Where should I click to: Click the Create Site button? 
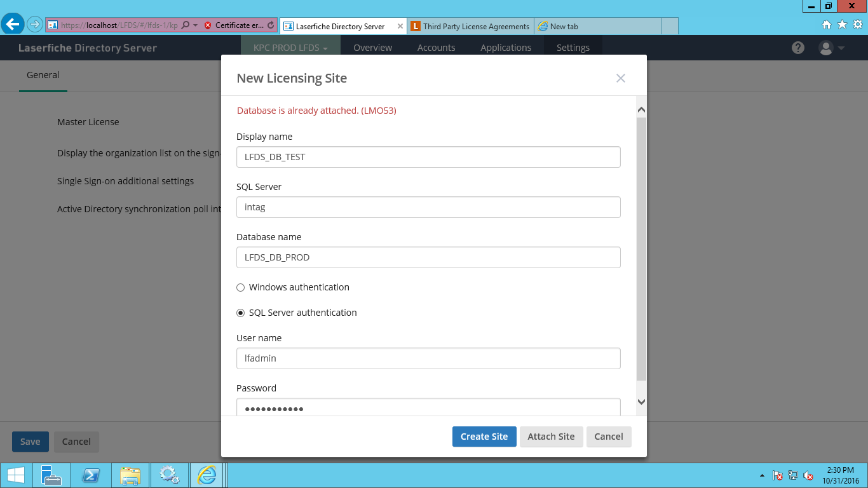484,437
